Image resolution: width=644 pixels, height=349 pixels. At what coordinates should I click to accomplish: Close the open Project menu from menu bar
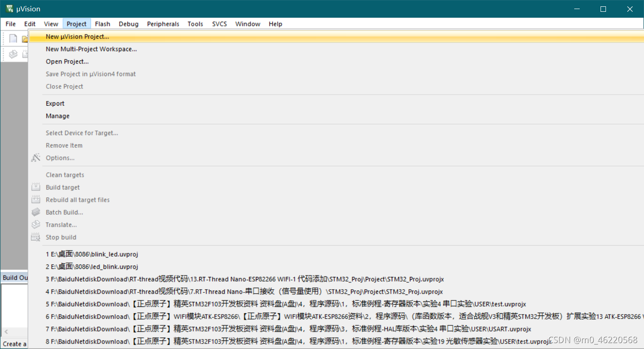tap(77, 24)
